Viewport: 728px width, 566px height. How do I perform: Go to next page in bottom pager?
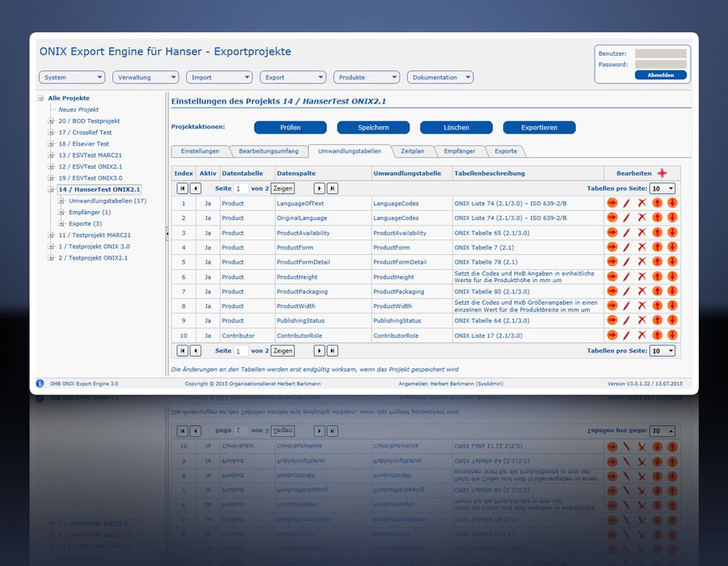320,351
